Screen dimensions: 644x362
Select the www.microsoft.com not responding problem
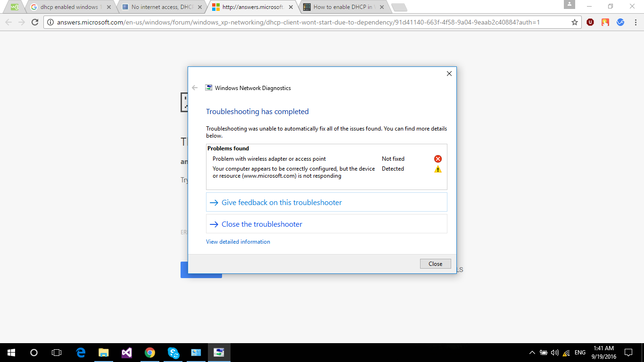coord(294,173)
